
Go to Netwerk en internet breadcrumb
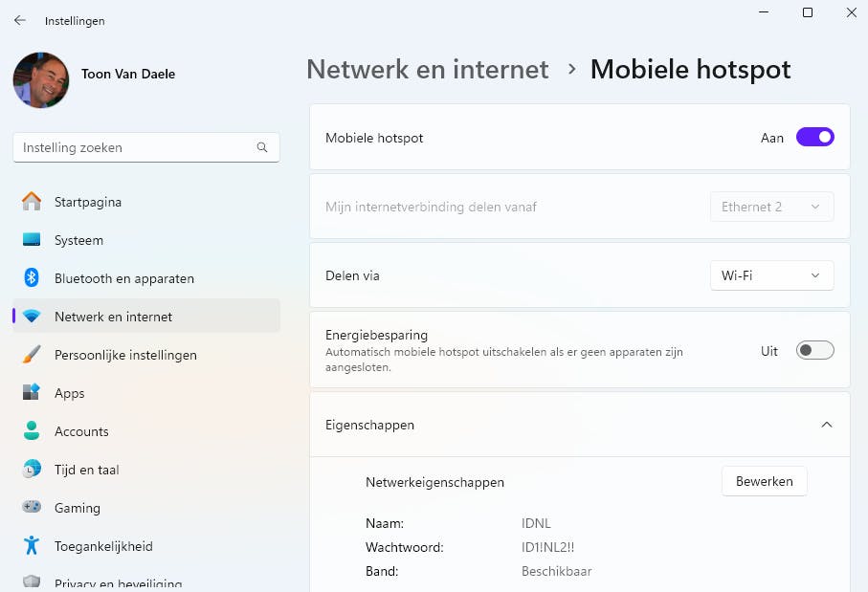(428, 70)
